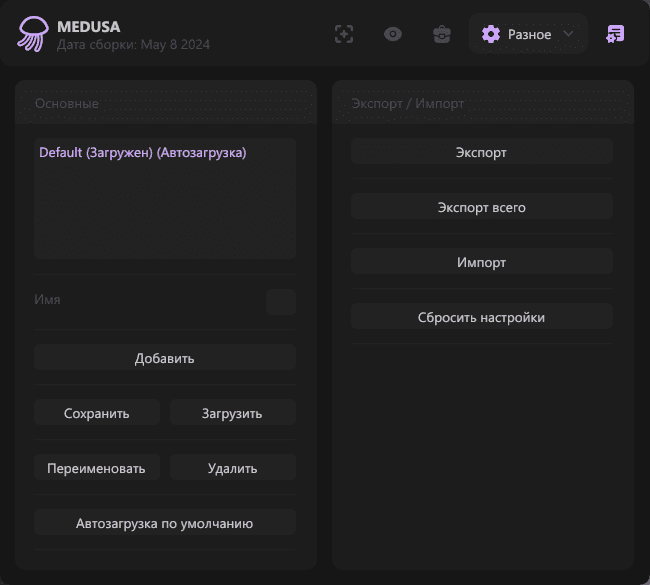Click the gear icon beside Разное

pyautogui.click(x=491, y=34)
